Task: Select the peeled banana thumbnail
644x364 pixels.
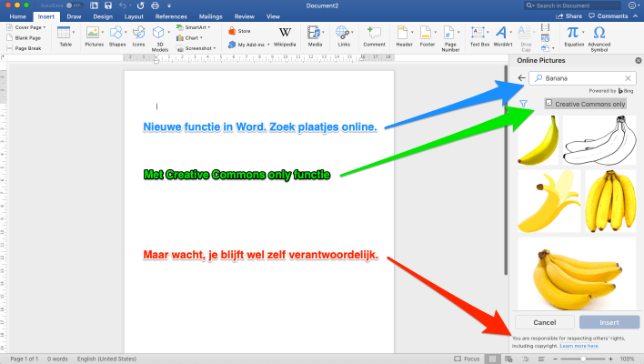Action: tap(548, 201)
